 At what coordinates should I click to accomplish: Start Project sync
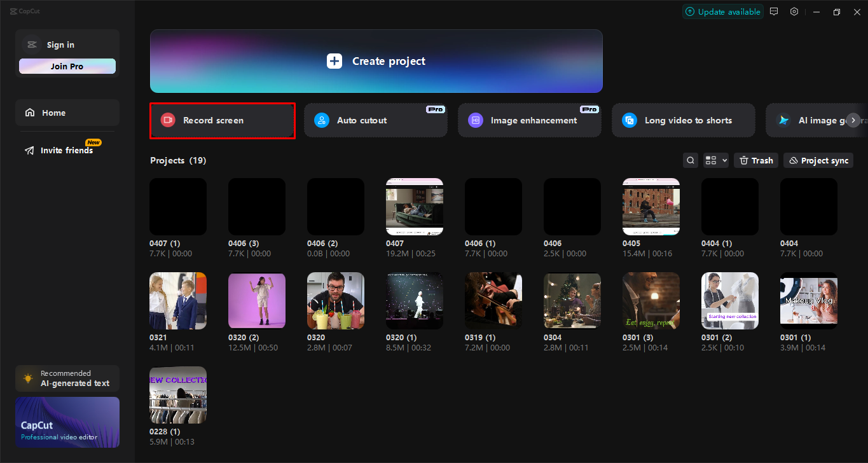(818, 160)
